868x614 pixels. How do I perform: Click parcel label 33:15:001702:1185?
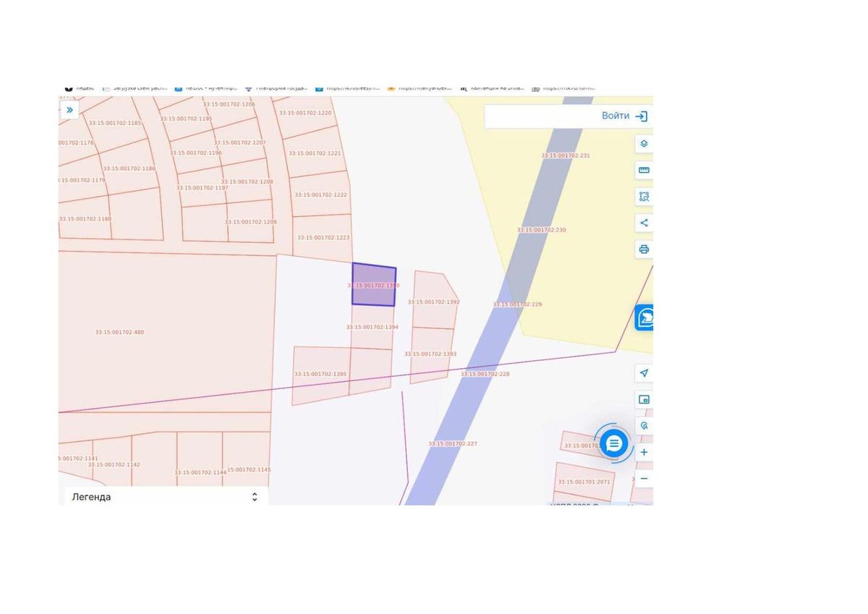(x=116, y=123)
